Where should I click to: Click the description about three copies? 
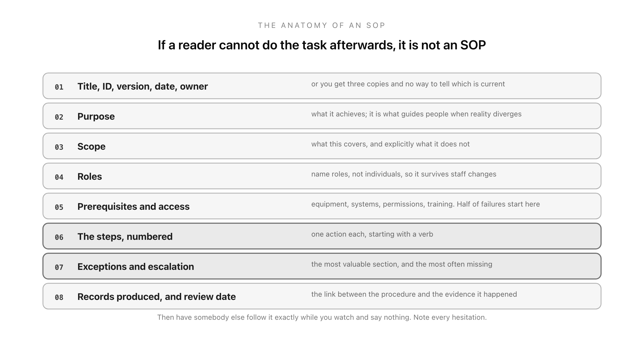(x=408, y=84)
